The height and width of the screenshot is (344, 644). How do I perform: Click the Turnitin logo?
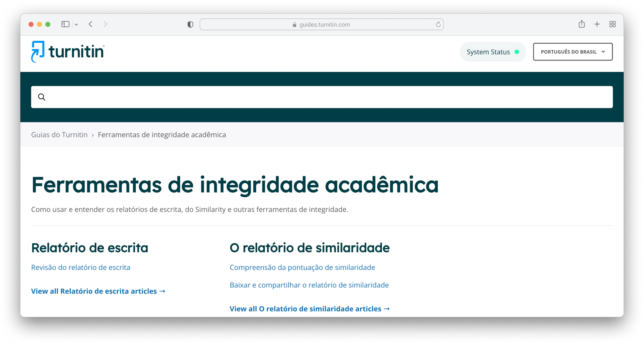click(x=68, y=52)
